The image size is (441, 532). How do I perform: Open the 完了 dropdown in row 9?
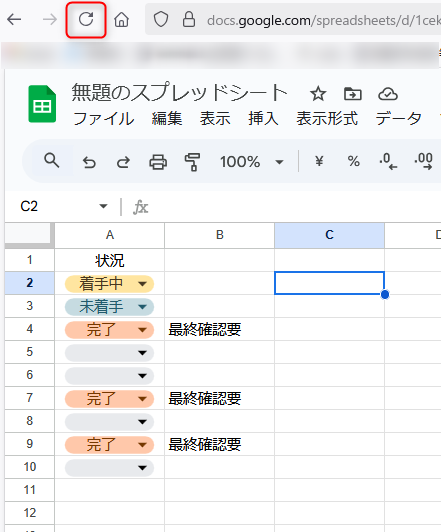coord(142,445)
